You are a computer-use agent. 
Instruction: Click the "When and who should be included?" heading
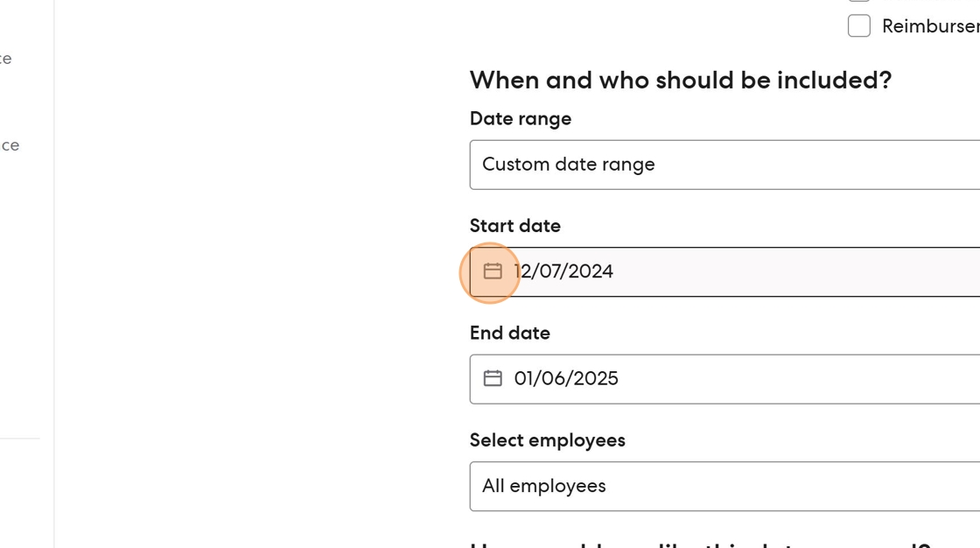(x=681, y=81)
